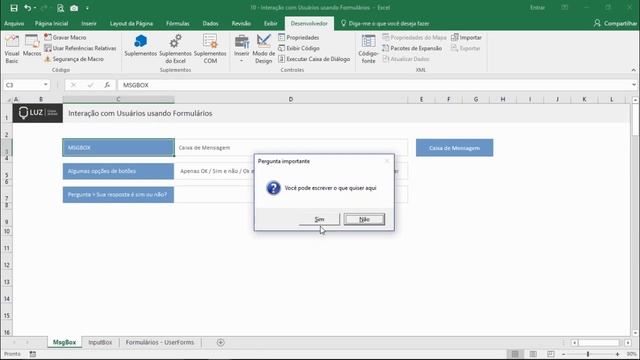Open Segurança de Macro settings

tap(74, 59)
